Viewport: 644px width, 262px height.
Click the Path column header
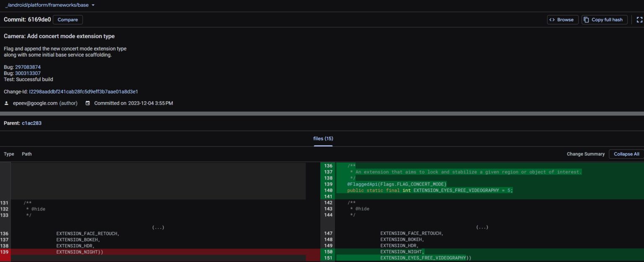pos(27,154)
